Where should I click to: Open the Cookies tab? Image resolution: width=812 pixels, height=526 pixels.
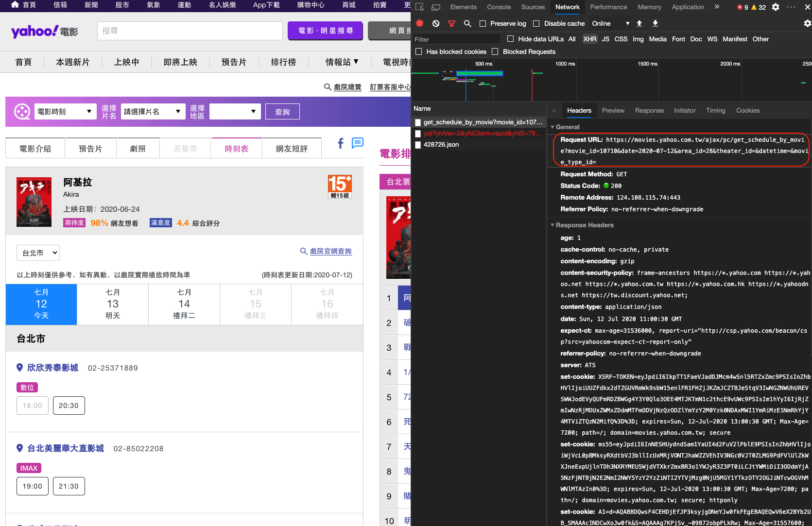[x=747, y=111]
